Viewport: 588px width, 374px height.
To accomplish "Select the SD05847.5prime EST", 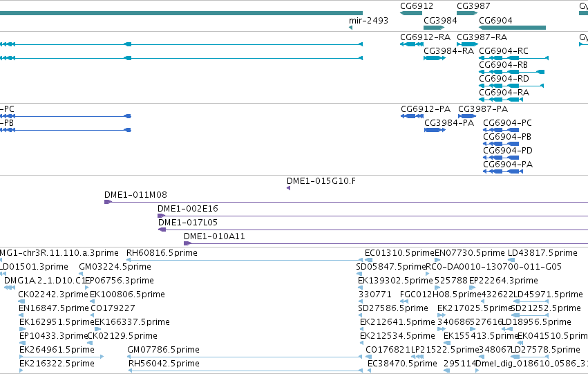I will point(391,267).
